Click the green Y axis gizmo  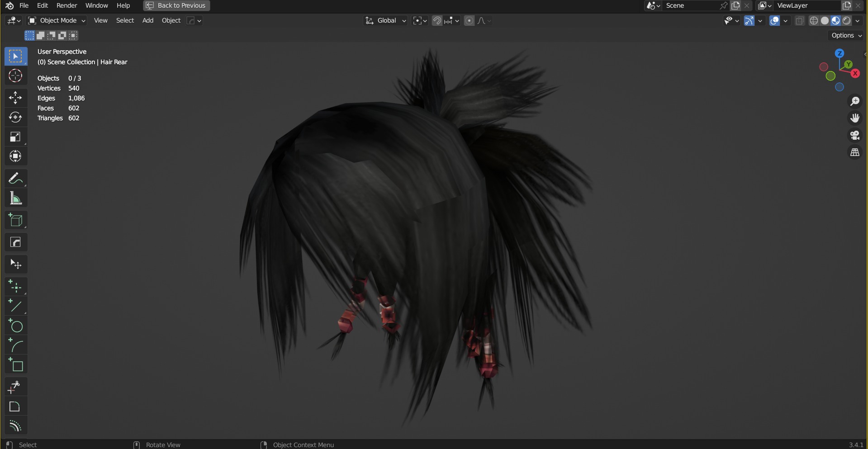(849, 64)
